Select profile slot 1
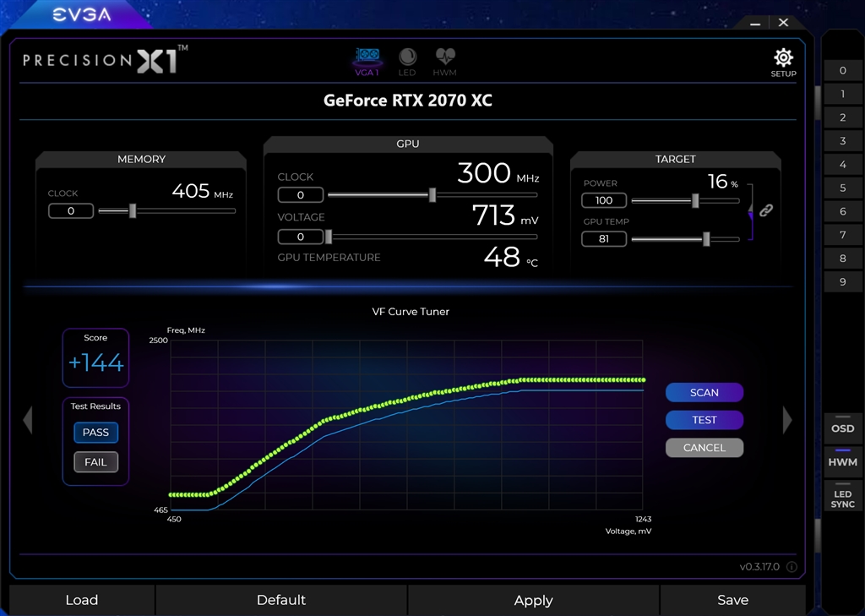The image size is (865, 616). point(842,94)
